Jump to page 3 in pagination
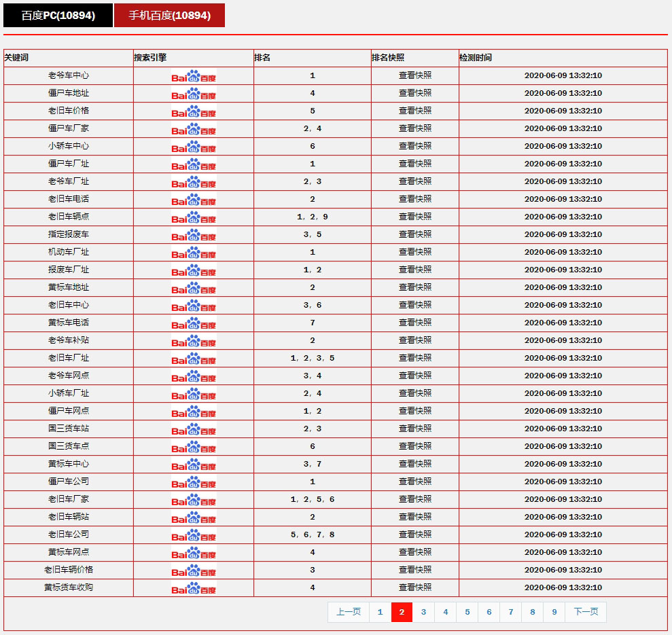The image size is (672, 635). point(423,612)
